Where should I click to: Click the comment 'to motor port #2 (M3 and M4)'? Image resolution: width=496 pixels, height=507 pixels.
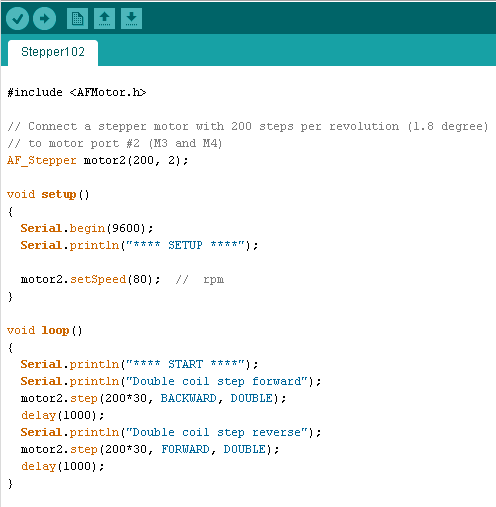pyautogui.click(x=114, y=144)
